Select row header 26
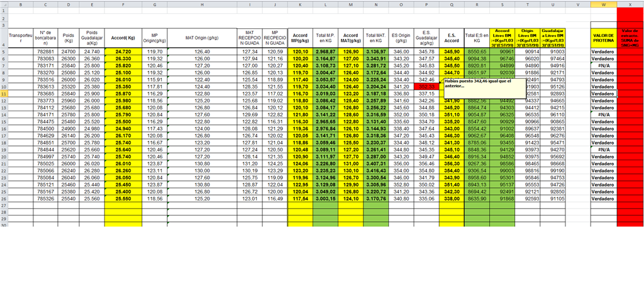 (3, 199)
